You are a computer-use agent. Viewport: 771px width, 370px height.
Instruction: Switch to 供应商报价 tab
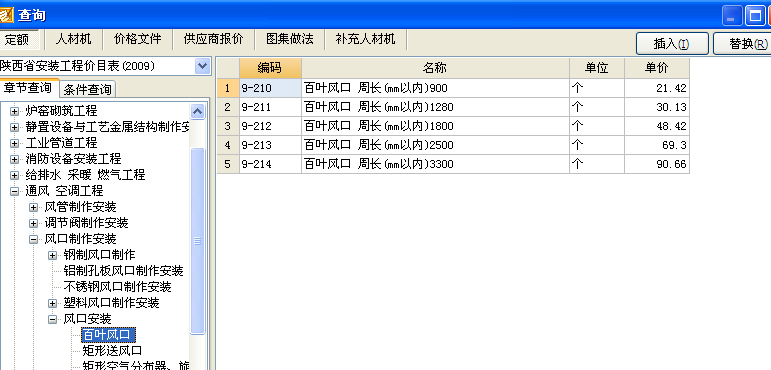click(x=213, y=39)
